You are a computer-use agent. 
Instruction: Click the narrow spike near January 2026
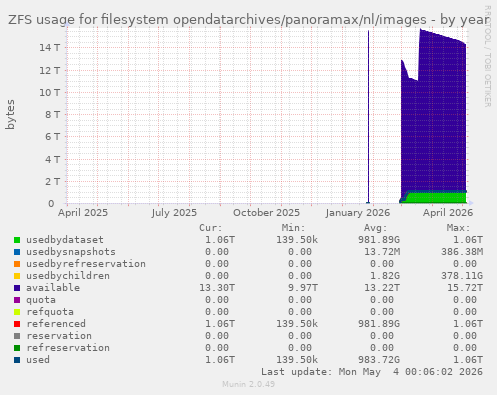(368, 117)
